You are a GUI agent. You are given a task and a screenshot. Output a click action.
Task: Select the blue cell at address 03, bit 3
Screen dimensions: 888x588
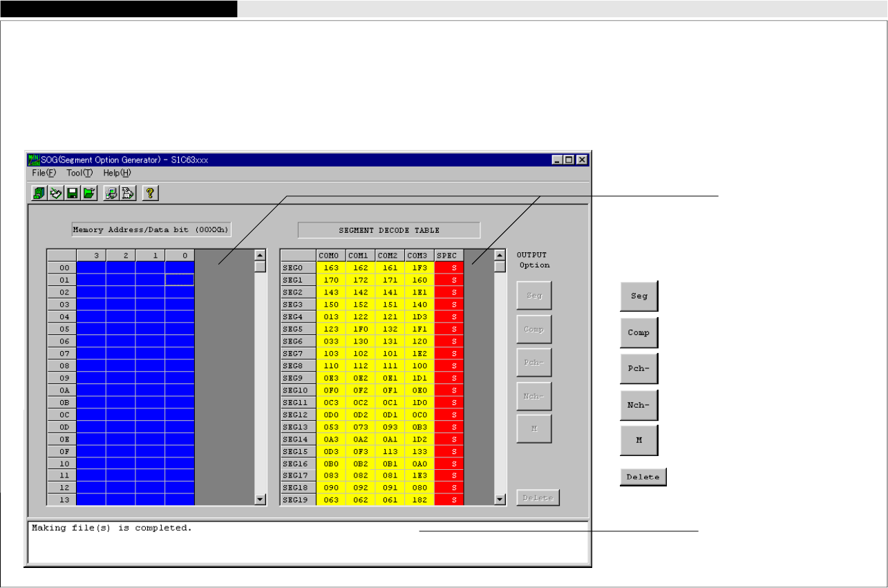coord(91,305)
